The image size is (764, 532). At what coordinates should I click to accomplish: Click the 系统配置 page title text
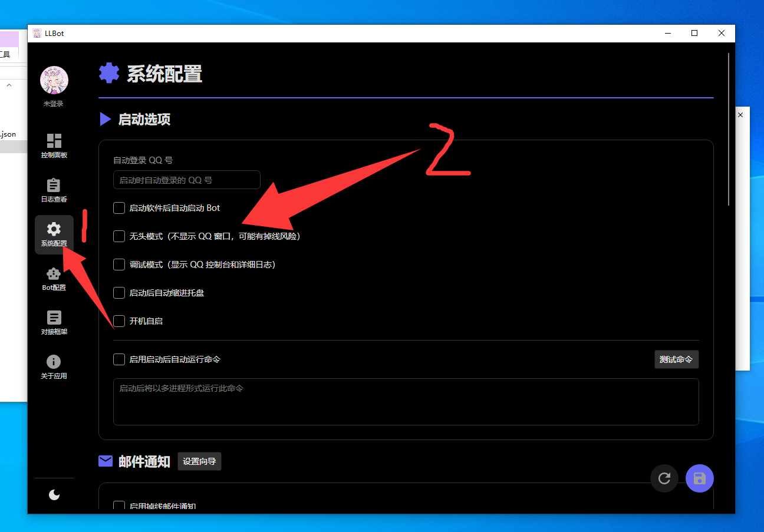(x=164, y=74)
